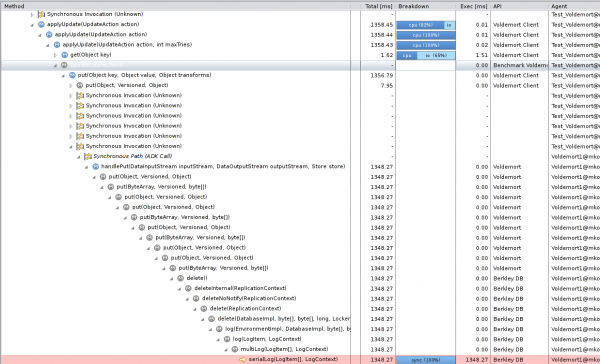Click the cpu (100%) bar in the 1358.44 row
The height and width of the screenshot is (364, 600).
coord(426,35)
